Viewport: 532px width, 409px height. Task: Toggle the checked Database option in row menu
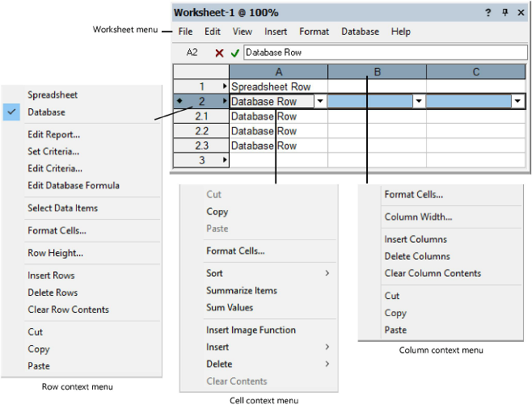click(x=46, y=112)
